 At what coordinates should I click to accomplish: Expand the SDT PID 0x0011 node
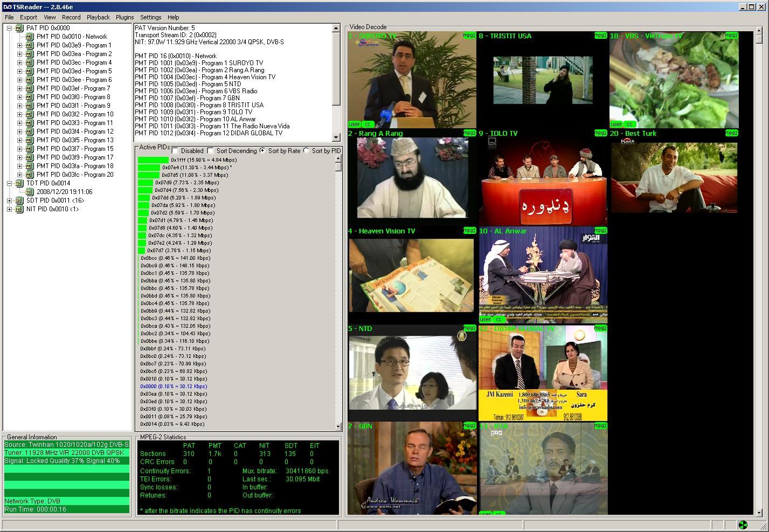9,201
